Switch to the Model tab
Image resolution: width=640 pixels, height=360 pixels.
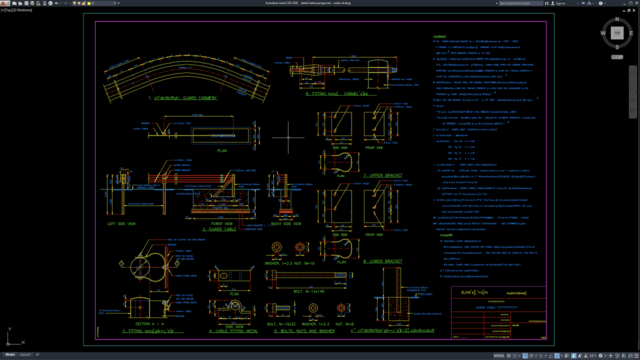[10, 355]
